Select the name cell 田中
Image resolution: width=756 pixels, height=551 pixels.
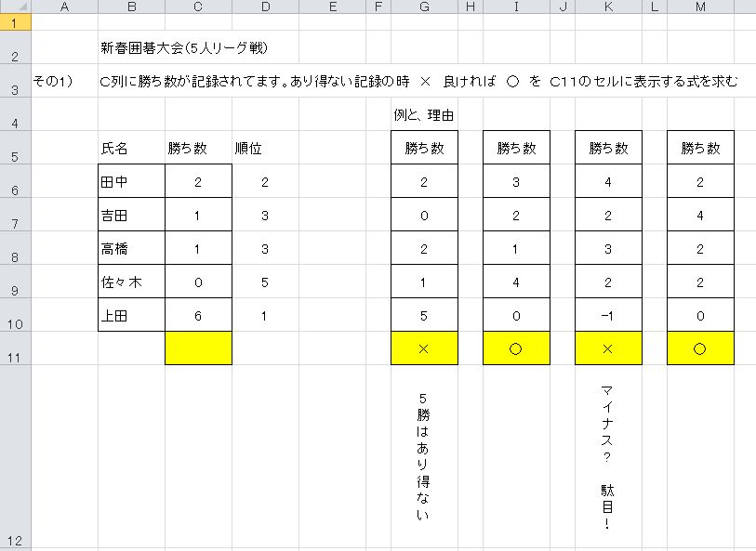[x=132, y=181]
